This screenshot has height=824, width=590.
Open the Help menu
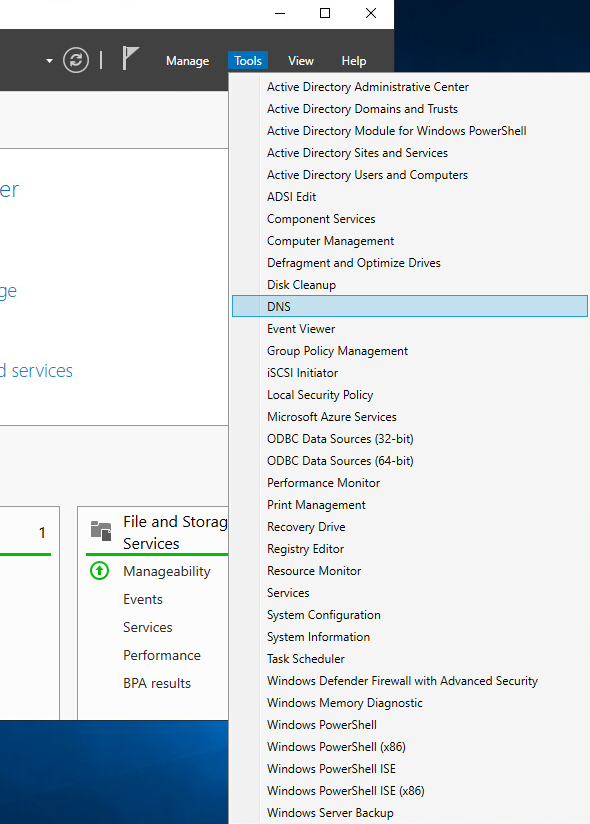[x=354, y=61]
